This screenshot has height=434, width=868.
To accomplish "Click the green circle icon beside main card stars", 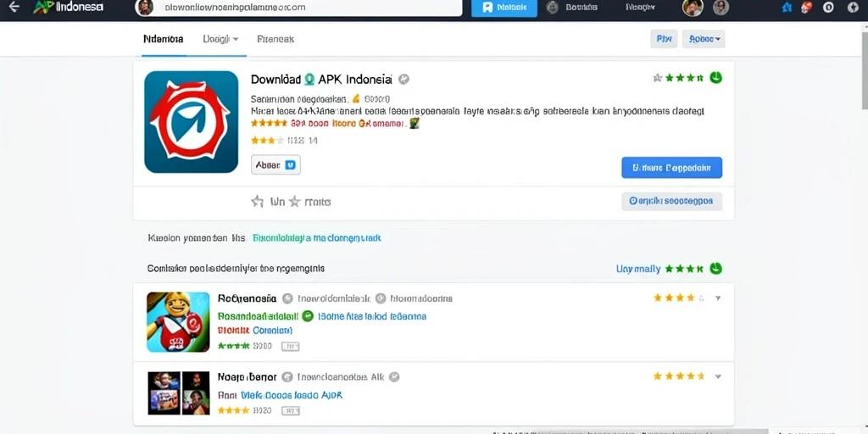I will click(715, 77).
